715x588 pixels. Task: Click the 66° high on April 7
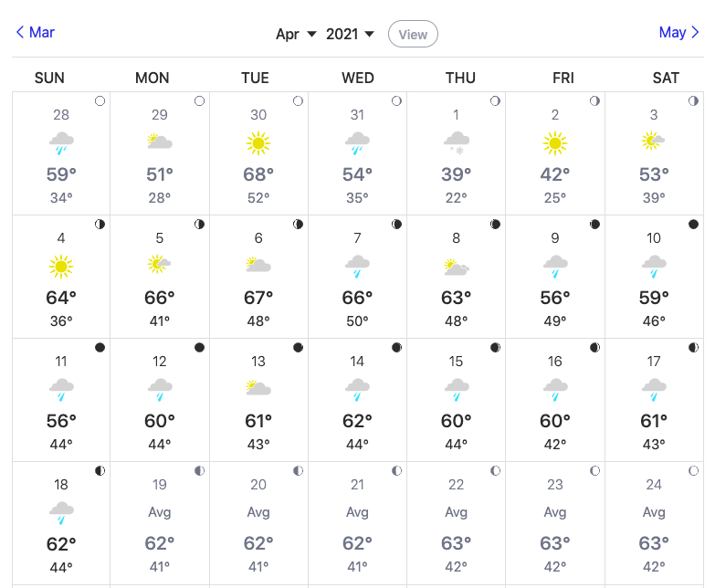(357, 298)
